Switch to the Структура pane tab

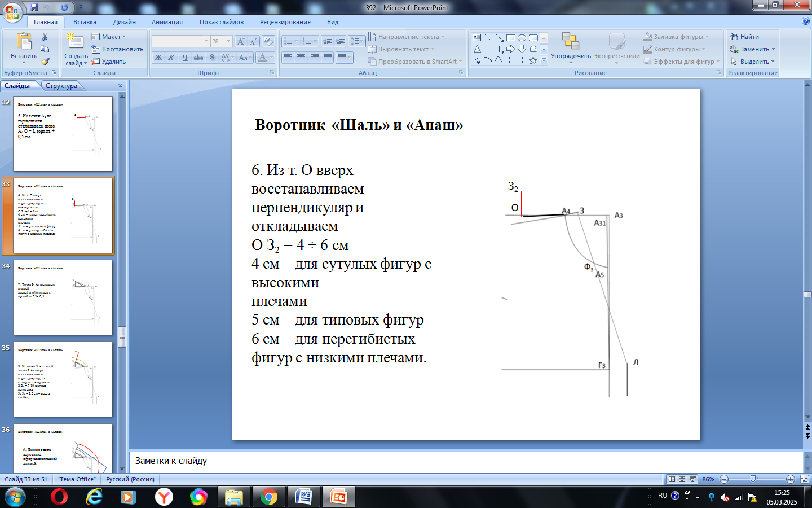61,86
